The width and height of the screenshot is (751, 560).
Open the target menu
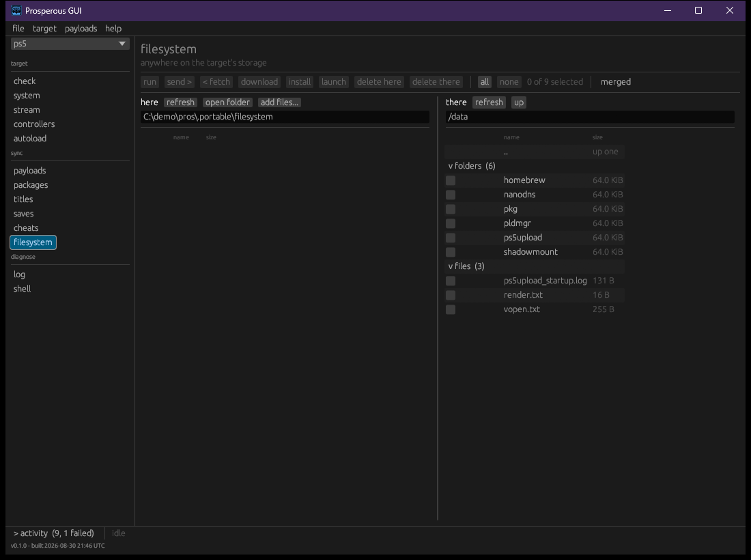click(x=44, y=28)
